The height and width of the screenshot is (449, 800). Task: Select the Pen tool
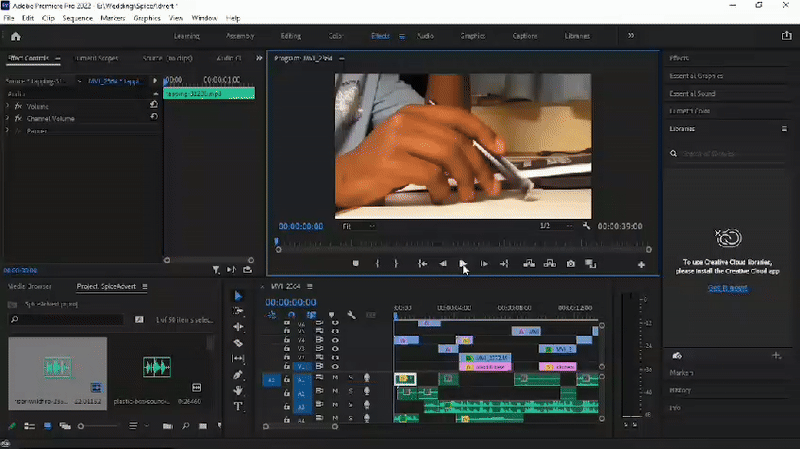click(x=238, y=375)
